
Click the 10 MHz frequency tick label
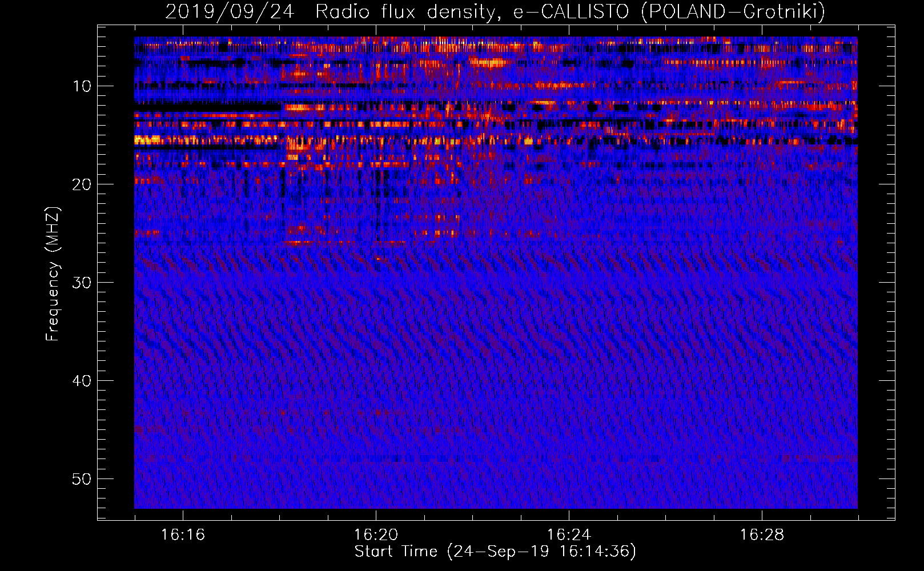pyautogui.click(x=82, y=86)
